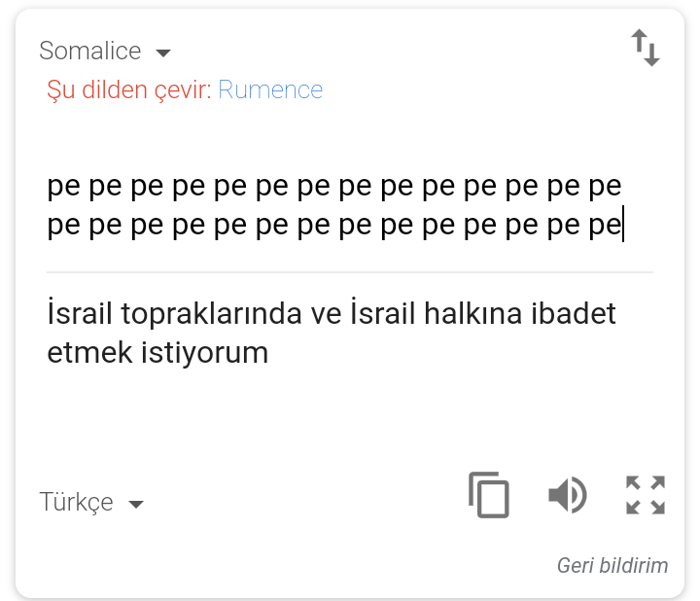
Task: Open the translation in full screen
Action: 646,495
